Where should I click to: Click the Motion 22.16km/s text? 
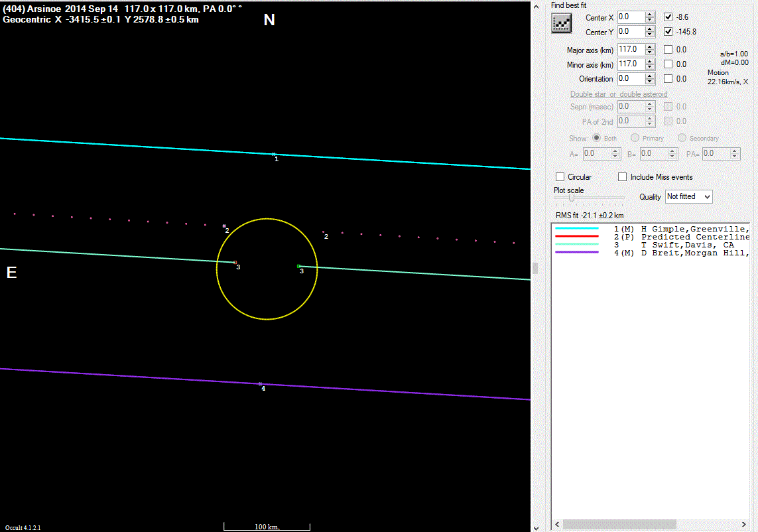coord(727,77)
